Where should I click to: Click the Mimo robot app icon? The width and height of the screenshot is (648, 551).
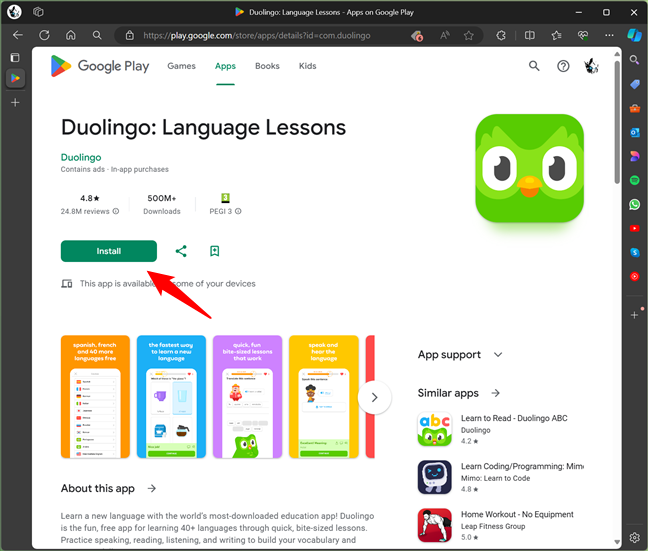coord(434,477)
